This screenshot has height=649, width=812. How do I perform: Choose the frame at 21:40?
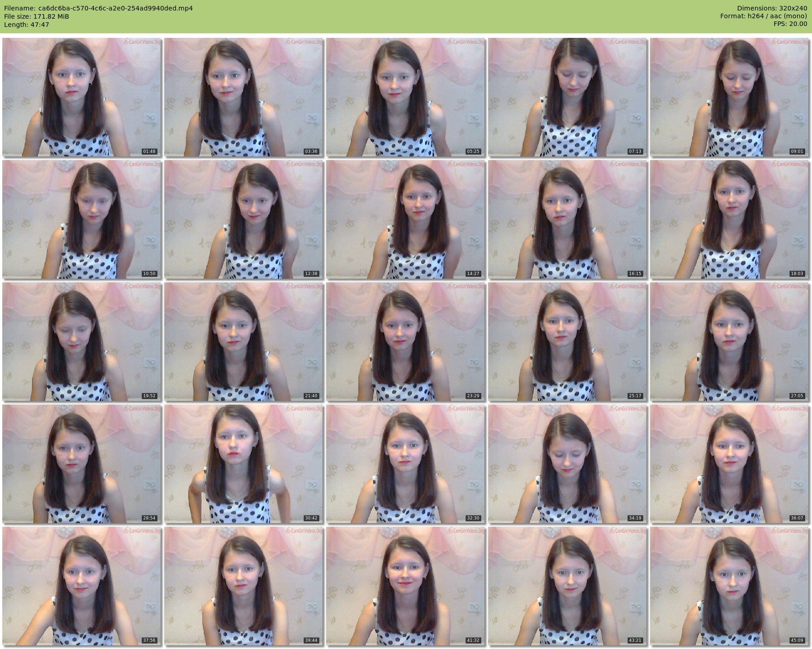click(x=244, y=342)
